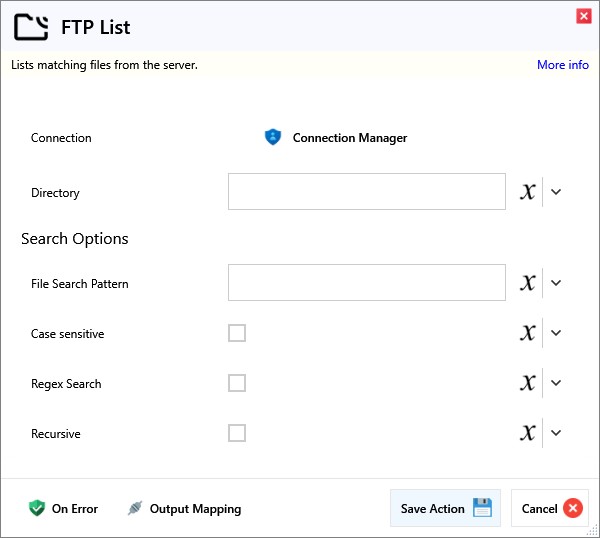Screen dimensions: 600x538
Task: Open the More info link
Action: click(562, 65)
